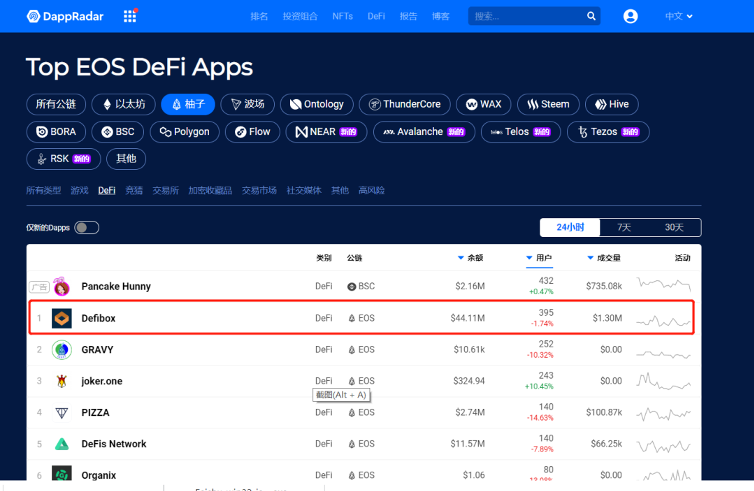Sort table by 余额 column
The width and height of the screenshot is (754, 491).
click(470, 258)
